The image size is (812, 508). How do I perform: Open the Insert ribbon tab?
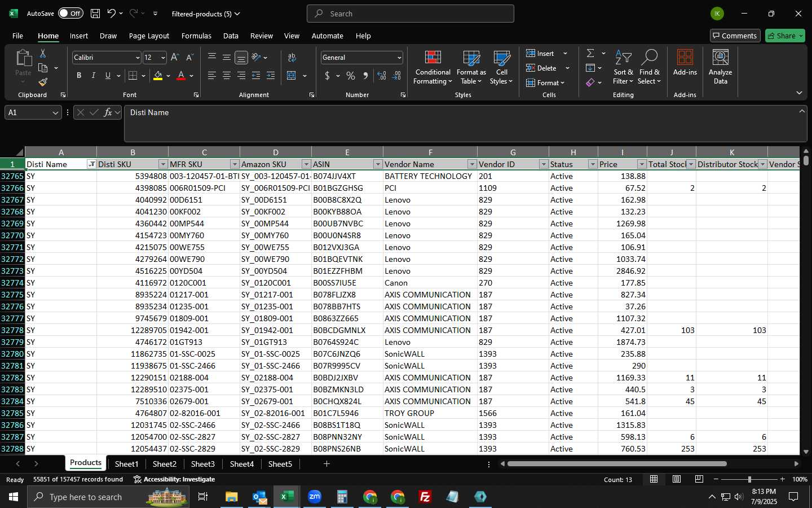[x=79, y=36]
